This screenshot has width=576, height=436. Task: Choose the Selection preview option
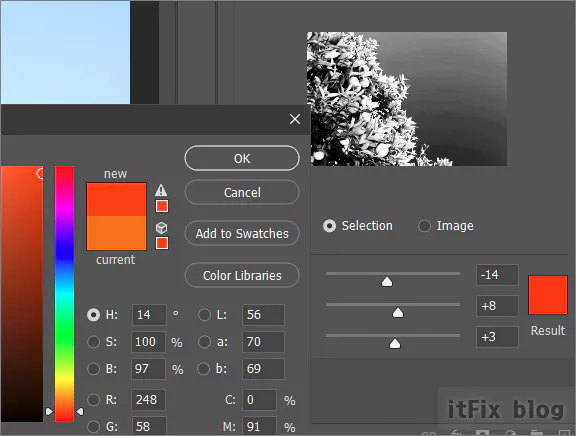click(x=330, y=226)
